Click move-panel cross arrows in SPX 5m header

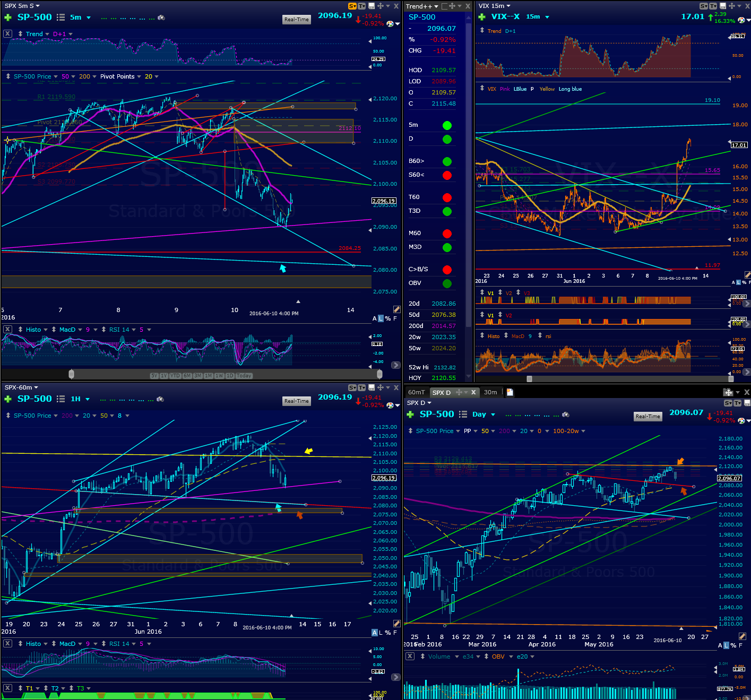point(380,6)
